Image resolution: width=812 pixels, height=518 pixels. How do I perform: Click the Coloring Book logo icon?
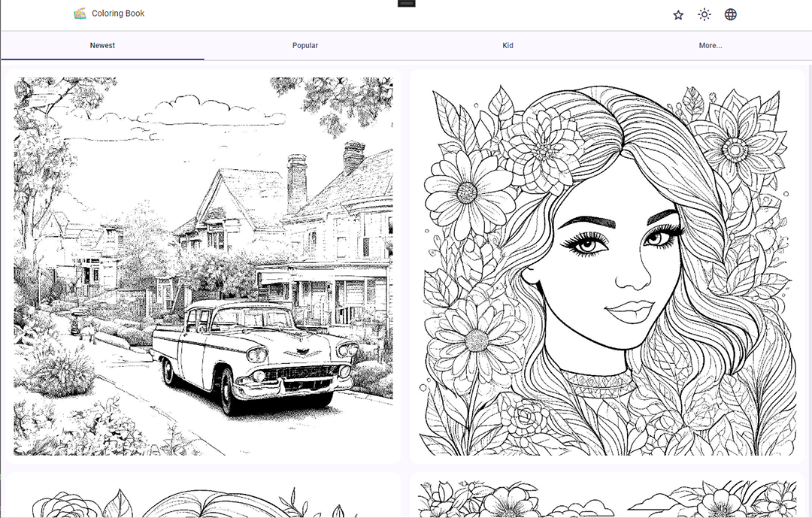pyautogui.click(x=80, y=14)
